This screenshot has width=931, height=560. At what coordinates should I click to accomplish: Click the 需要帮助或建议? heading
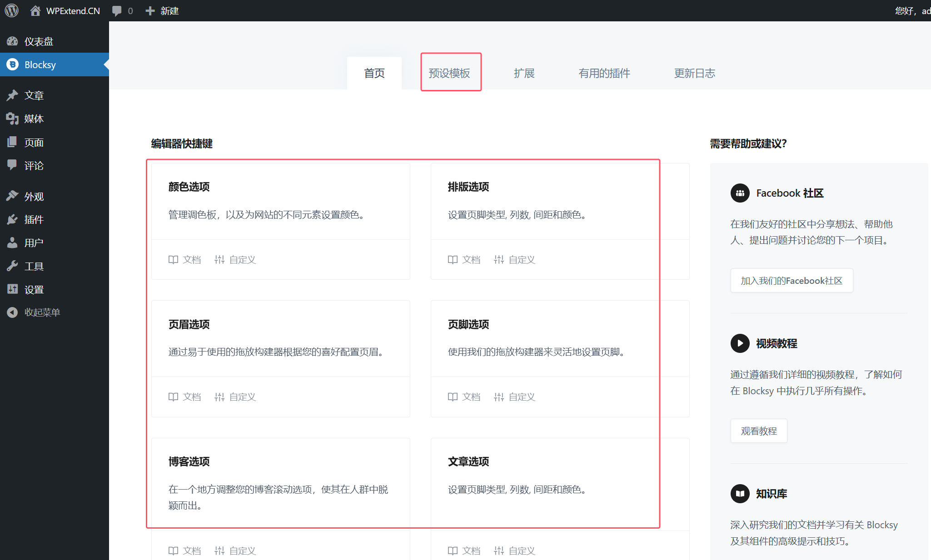748,144
